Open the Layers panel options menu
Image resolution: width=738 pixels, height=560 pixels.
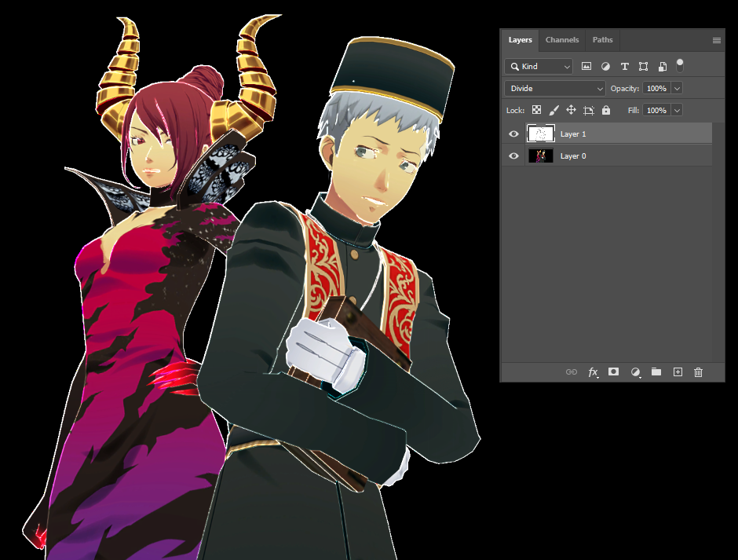716,41
